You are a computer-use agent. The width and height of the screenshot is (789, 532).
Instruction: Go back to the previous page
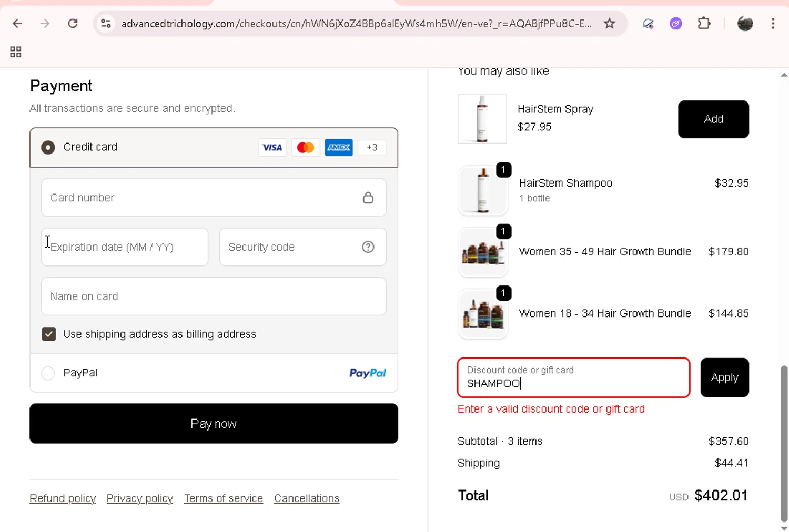click(17, 23)
